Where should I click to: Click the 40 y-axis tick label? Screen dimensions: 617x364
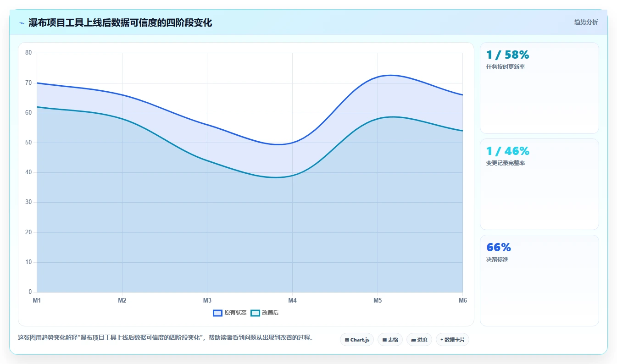[x=28, y=172]
